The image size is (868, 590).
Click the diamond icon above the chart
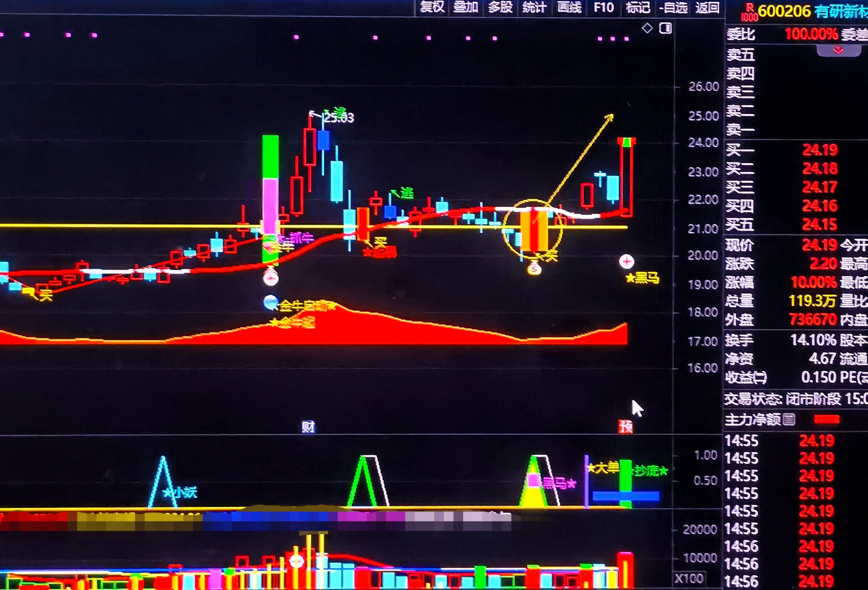647,29
